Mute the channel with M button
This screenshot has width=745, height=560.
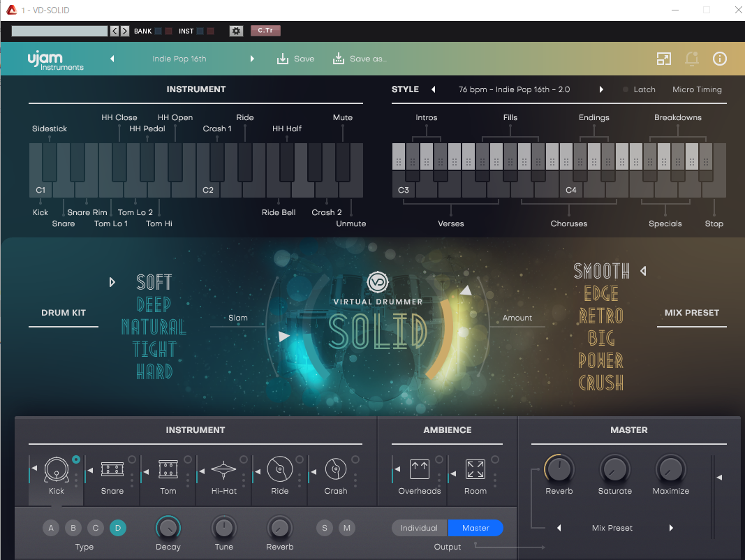click(347, 528)
